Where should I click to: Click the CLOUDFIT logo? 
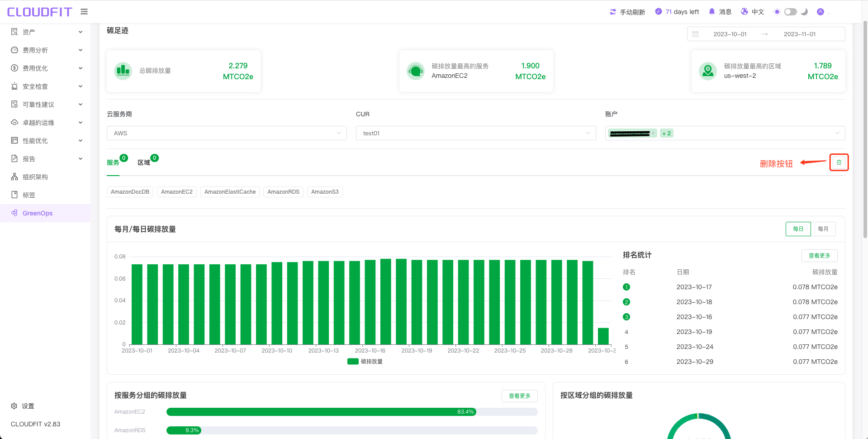(40, 12)
